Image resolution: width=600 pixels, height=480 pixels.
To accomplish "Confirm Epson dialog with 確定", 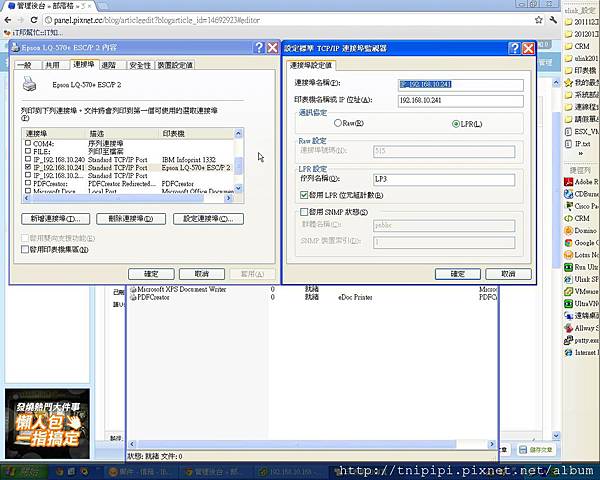I will pos(151,274).
